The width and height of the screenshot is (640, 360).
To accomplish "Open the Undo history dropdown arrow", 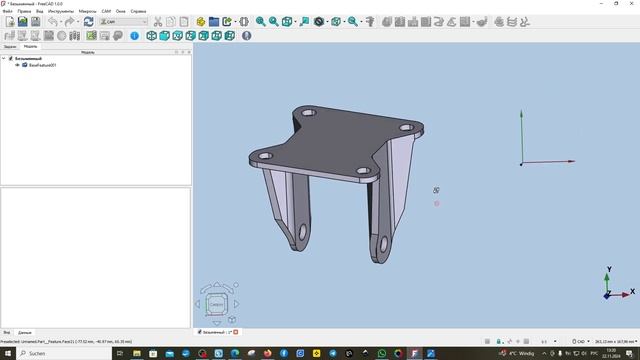I will (61, 22).
